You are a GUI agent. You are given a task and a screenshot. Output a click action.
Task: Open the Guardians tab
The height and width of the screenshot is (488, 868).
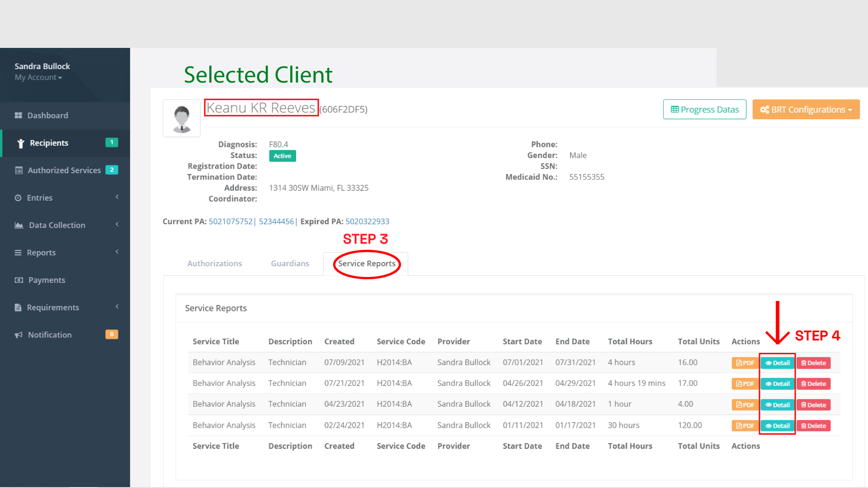click(x=290, y=263)
